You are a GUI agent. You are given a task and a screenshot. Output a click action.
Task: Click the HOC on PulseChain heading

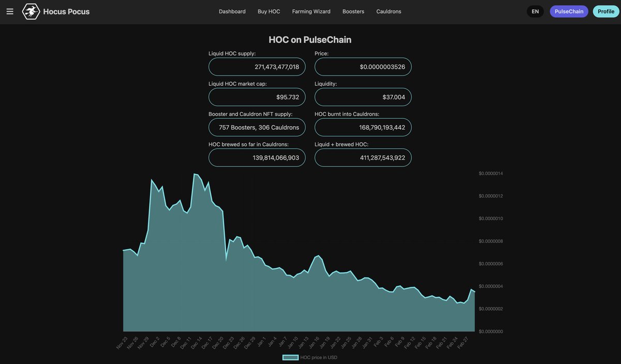[310, 39]
